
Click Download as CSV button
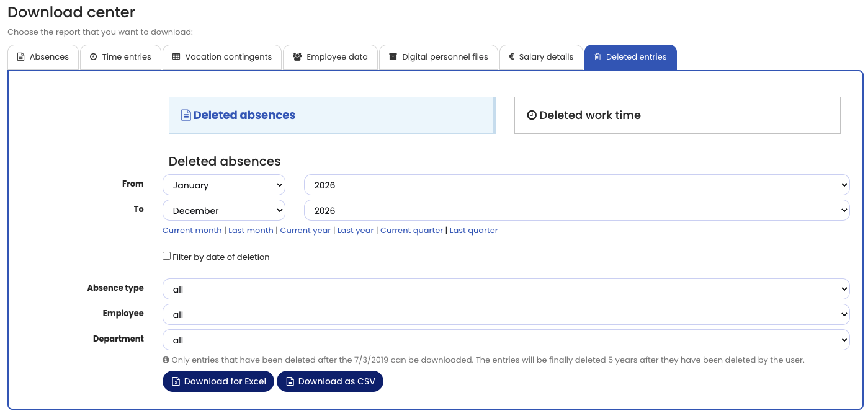point(330,381)
